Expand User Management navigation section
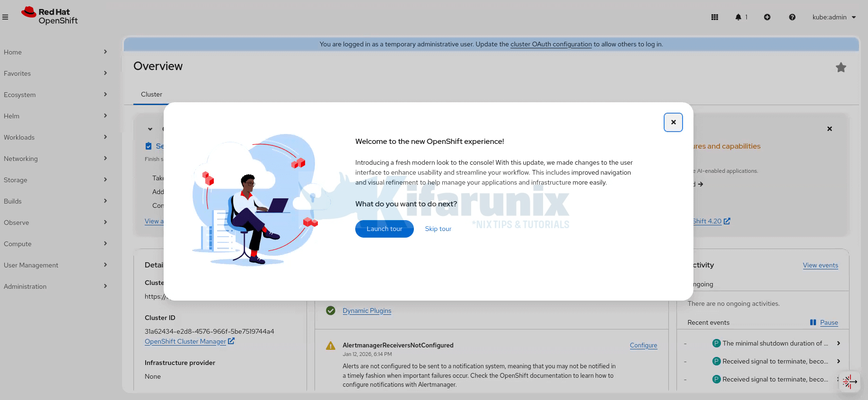 [x=56, y=265]
